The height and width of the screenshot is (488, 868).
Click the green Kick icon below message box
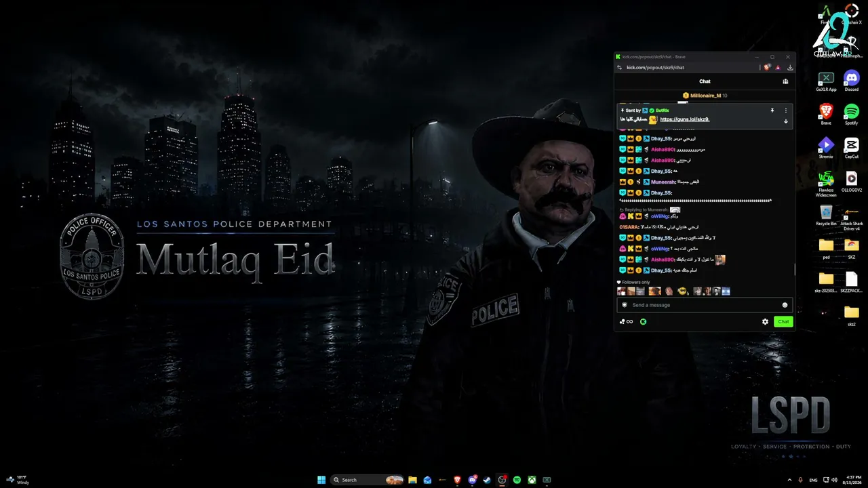tap(643, 322)
